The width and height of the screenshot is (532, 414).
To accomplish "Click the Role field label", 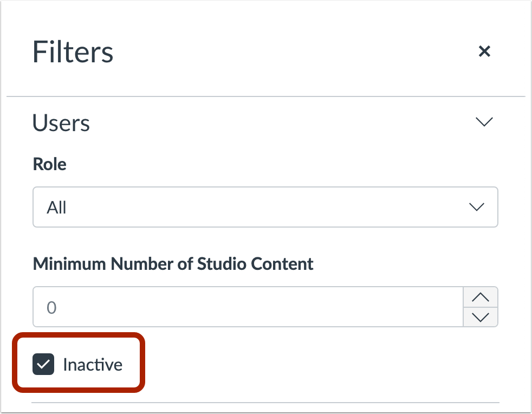I will pyautogui.click(x=49, y=164).
